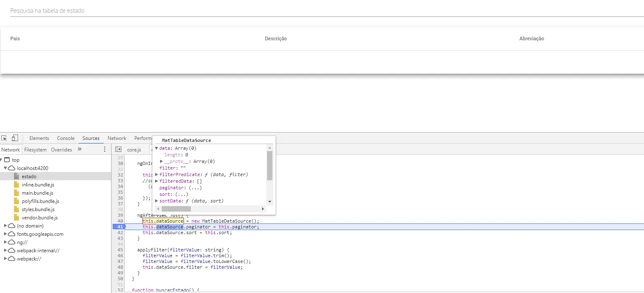Viewport: 644px width, 293px height.
Task: Expand the fonts.googleapis.com tree node
Action: [x=5, y=234]
